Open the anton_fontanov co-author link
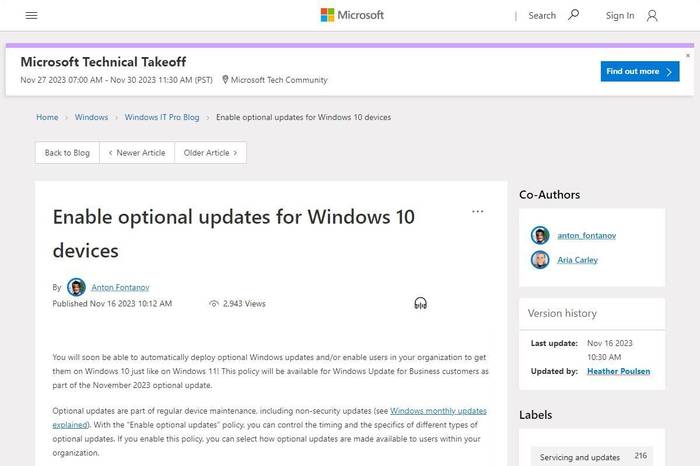 (587, 235)
